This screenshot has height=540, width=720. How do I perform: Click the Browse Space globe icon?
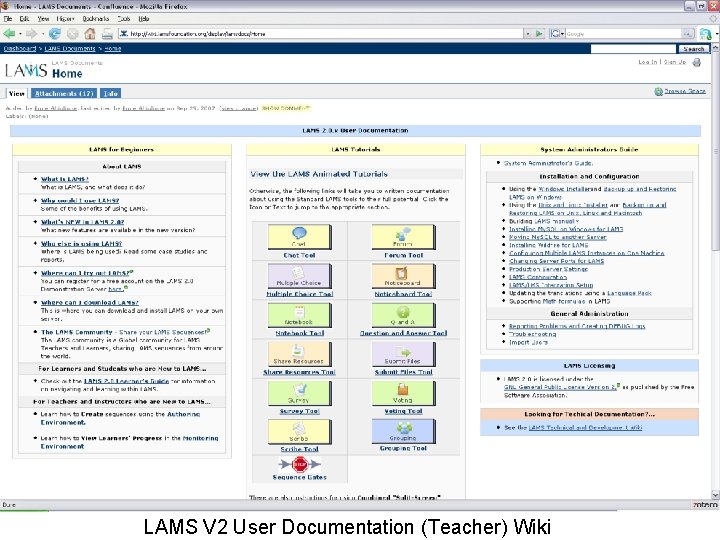pos(658,91)
